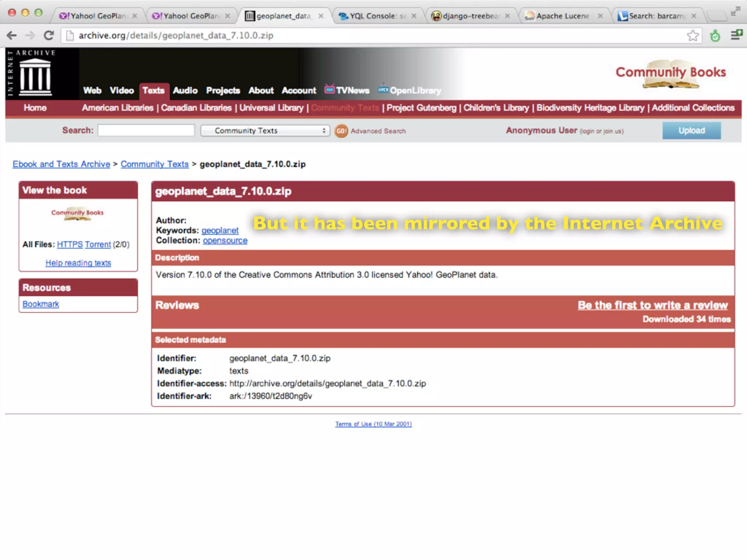Viewport: 747px width, 560px height.
Task: Click the orange GO! search button
Action: click(x=341, y=131)
